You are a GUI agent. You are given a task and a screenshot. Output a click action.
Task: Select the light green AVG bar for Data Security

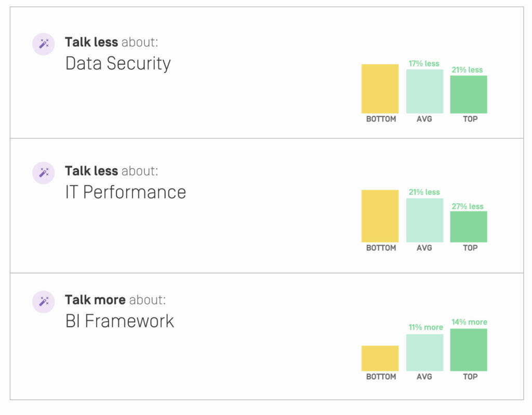click(424, 91)
